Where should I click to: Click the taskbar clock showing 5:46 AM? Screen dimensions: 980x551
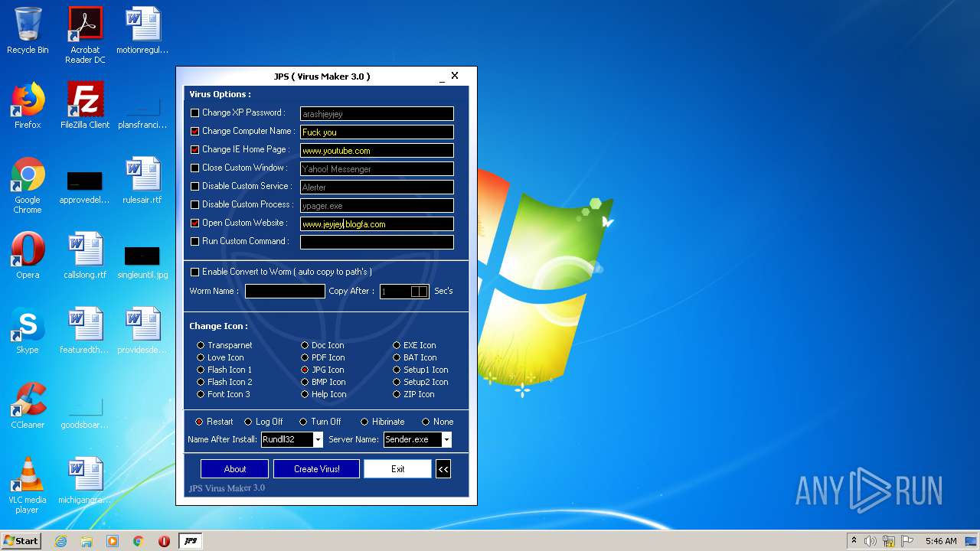click(941, 541)
